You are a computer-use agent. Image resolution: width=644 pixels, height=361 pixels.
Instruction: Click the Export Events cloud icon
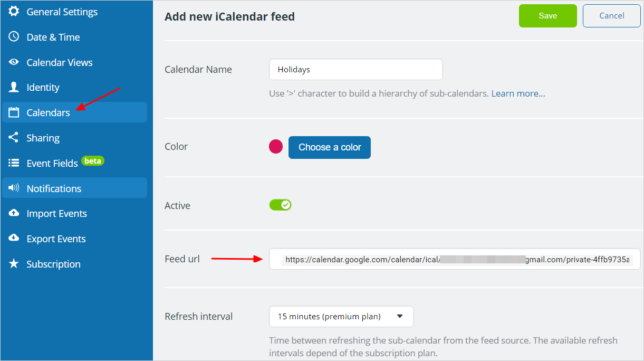point(14,238)
